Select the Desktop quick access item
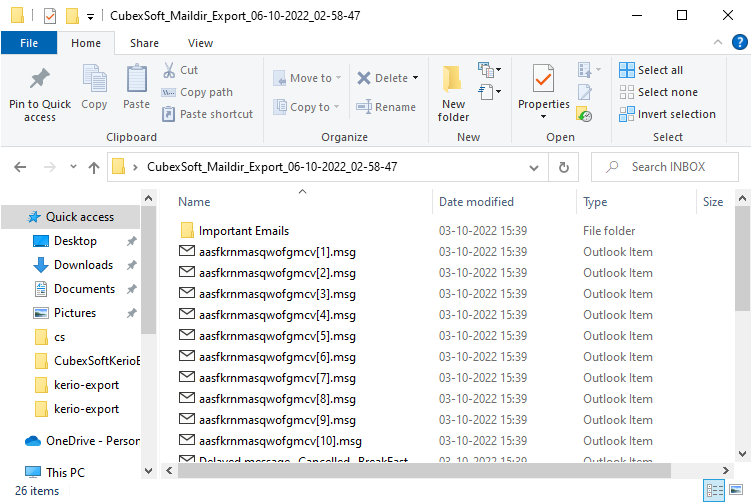The height and width of the screenshot is (503, 752). (75, 241)
